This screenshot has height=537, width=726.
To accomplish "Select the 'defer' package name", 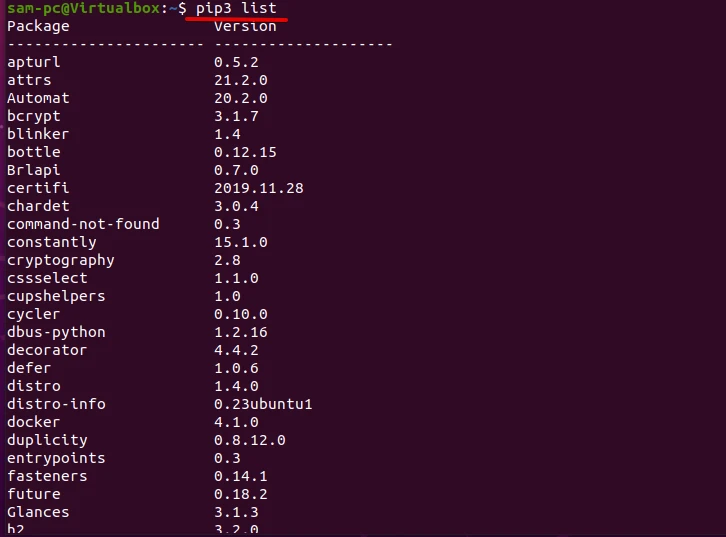I will point(29,368).
